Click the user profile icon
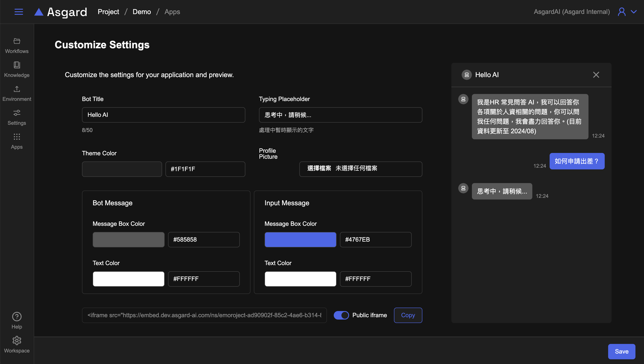644x364 pixels. pyautogui.click(x=622, y=12)
